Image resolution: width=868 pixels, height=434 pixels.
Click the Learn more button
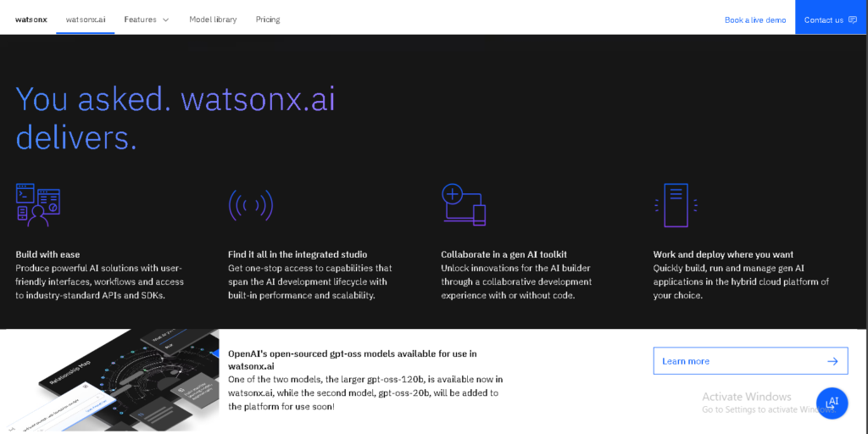click(x=751, y=361)
